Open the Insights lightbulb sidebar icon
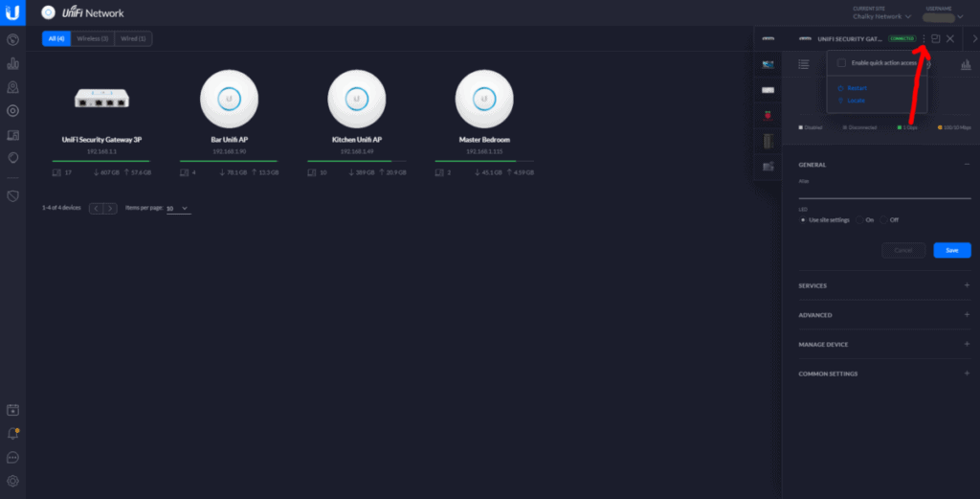The width and height of the screenshot is (980, 499). 12,158
